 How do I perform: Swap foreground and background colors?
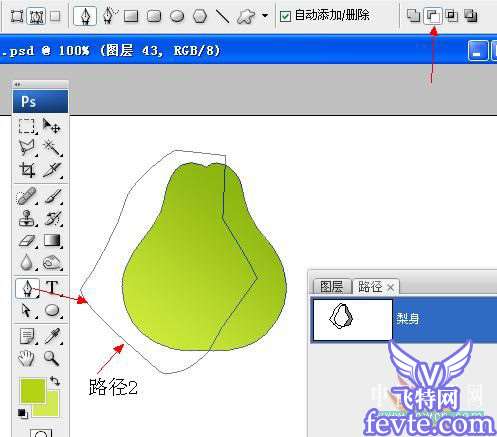coord(55,381)
